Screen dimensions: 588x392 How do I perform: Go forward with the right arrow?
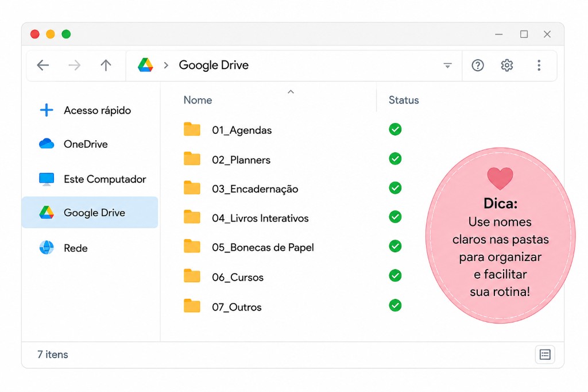[x=75, y=66]
